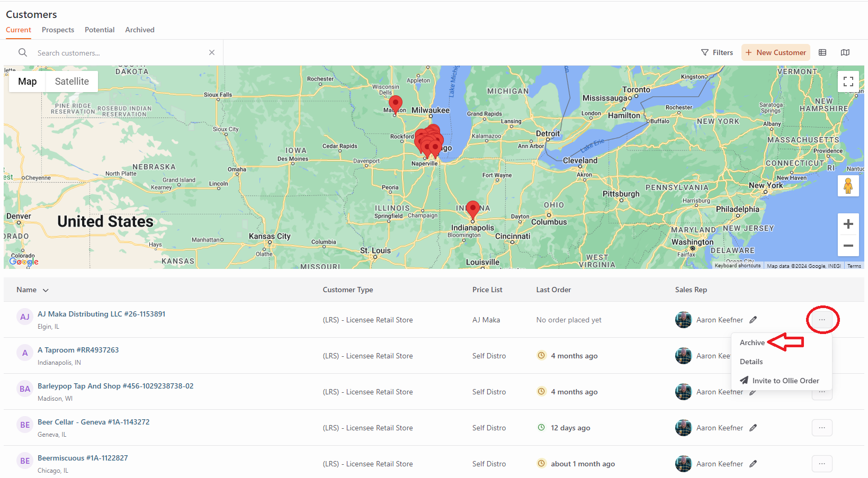Open Beer Cellar - Geneva customer
868x478 pixels.
pos(93,422)
